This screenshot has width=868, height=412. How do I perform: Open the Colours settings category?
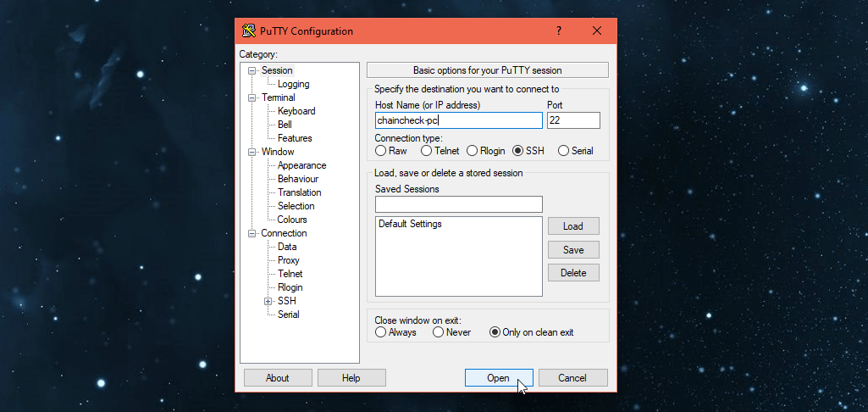coord(291,220)
